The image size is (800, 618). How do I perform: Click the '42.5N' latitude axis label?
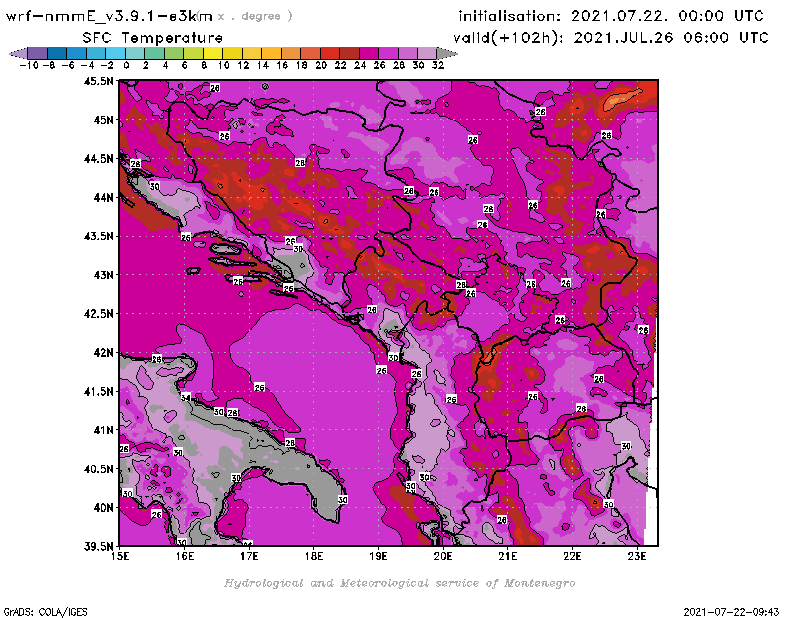[98, 314]
